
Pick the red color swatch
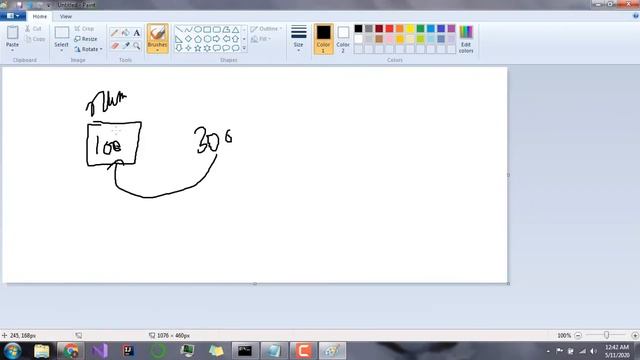(389, 29)
